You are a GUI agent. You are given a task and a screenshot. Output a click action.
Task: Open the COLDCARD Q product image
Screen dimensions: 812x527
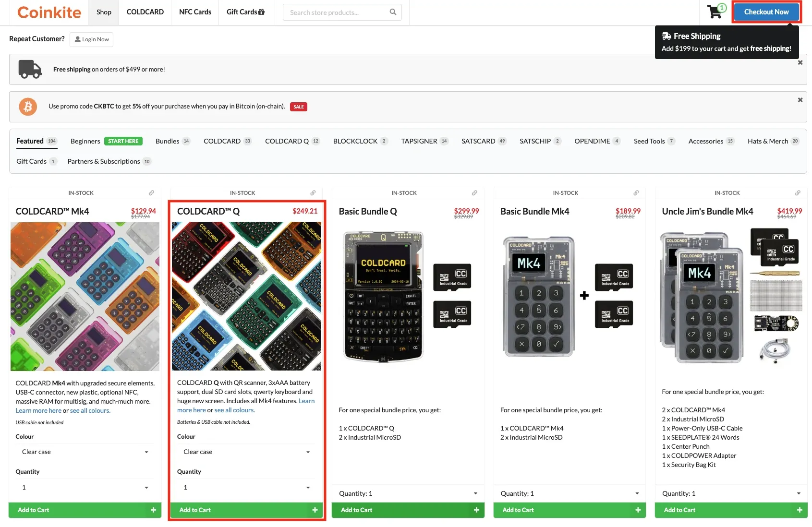(246, 296)
